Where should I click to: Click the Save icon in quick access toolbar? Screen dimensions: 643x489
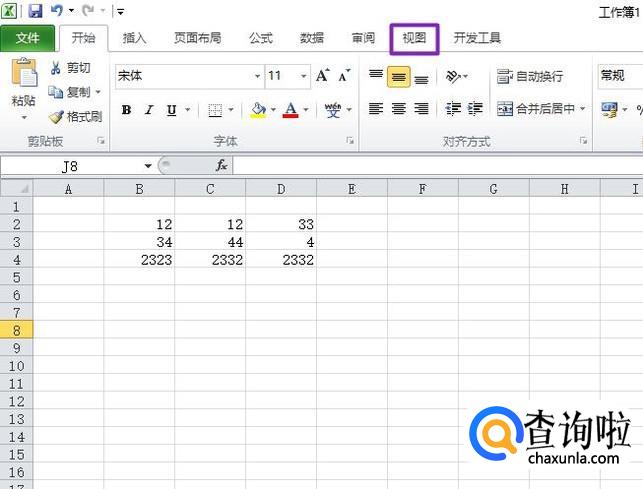(x=35, y=11)
